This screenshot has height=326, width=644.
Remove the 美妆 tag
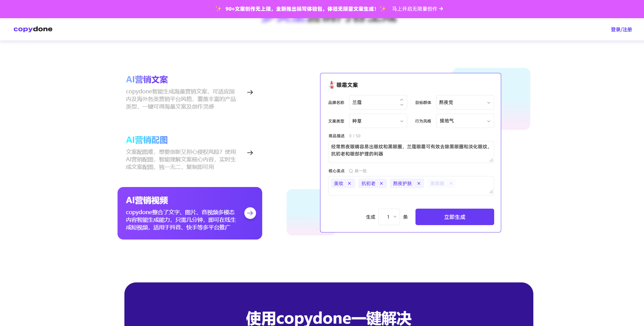click(x=349, y=184)
